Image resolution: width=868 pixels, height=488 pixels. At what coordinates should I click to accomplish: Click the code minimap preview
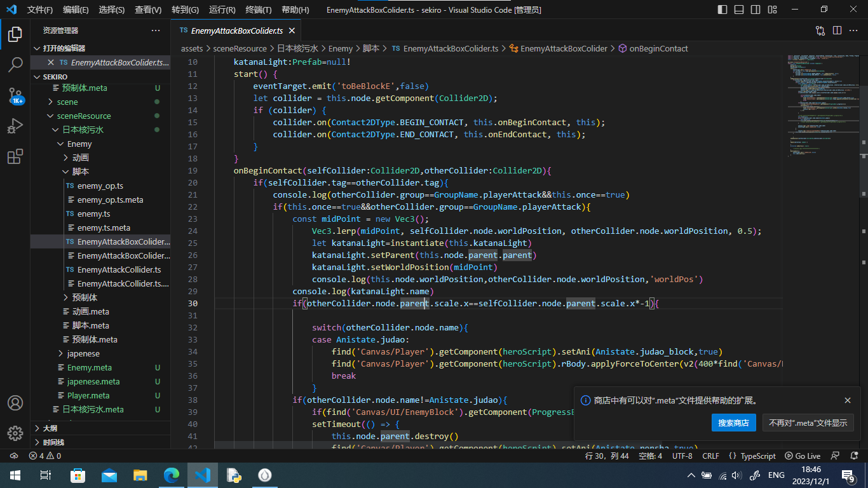pyautogui.click(x=821, y=102)
